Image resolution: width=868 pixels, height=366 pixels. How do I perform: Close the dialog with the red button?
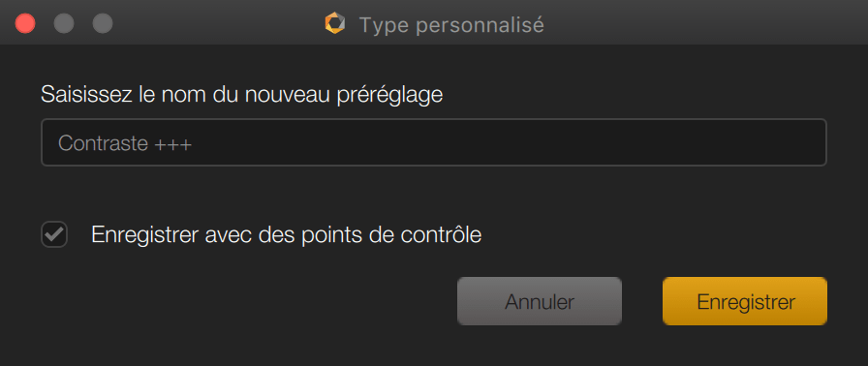click(x=25, y=24)
